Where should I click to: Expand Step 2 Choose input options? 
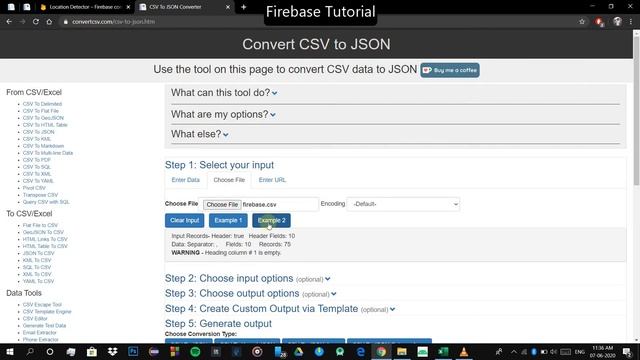click(247, 278)
